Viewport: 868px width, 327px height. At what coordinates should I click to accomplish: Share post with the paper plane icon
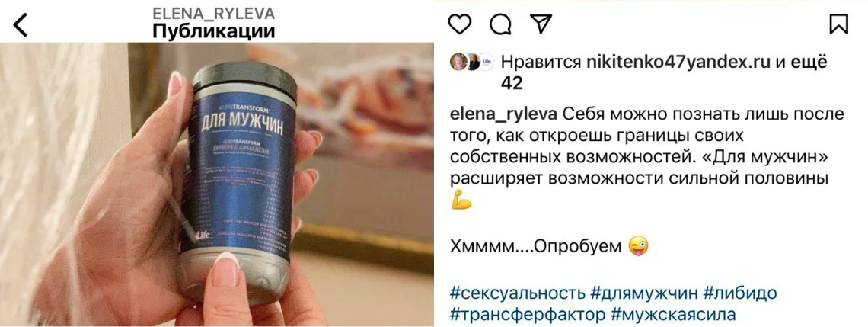pos(541,23)
